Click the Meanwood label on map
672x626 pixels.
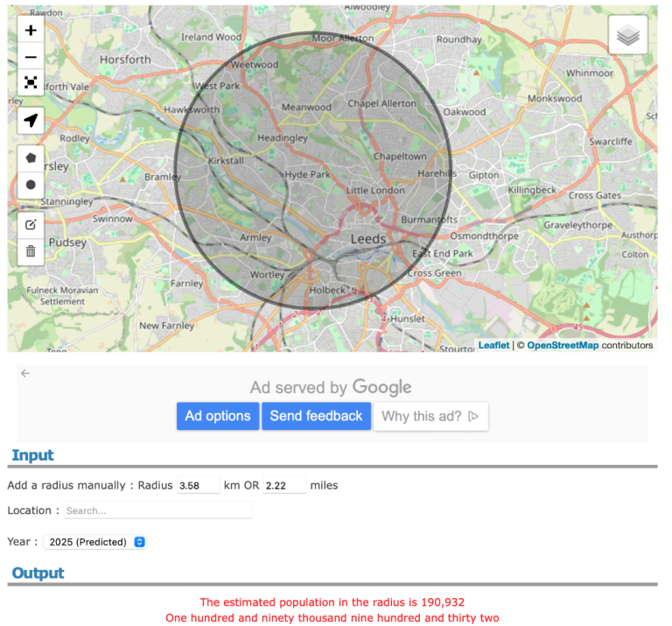point(306,107)
